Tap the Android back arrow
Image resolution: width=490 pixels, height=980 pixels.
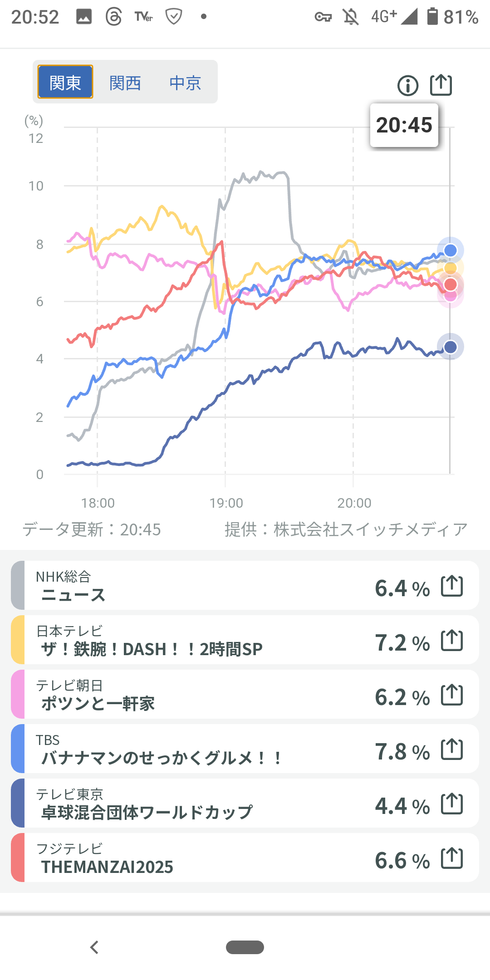[x=94, y=947]
